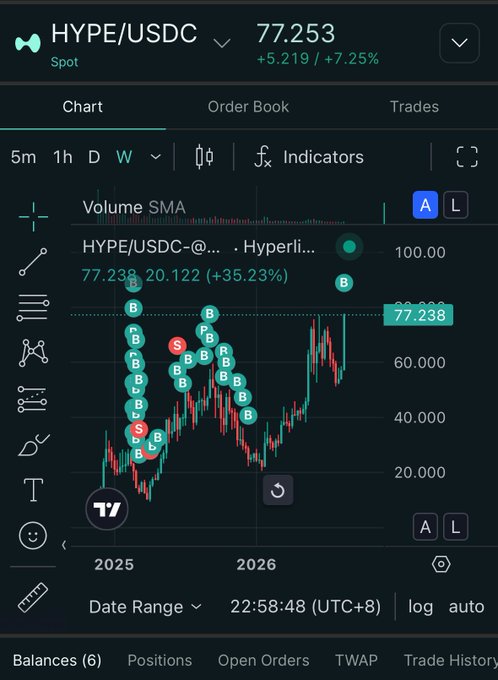
Task: Open the Date Range dropdown
Action: [145, 607]
